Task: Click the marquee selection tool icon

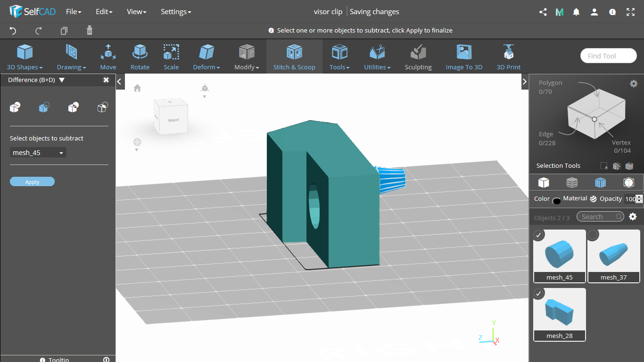Action: tap(604, 166)
